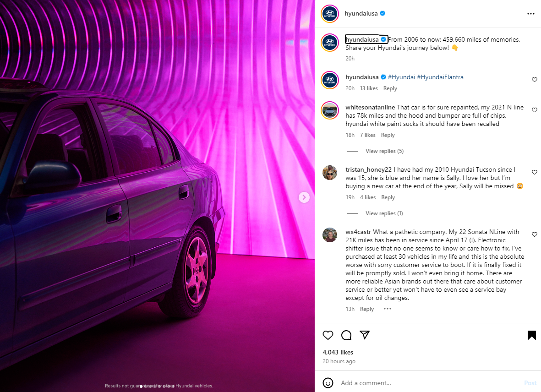Expand View replies (5)
541x392 pixels.
384,151
